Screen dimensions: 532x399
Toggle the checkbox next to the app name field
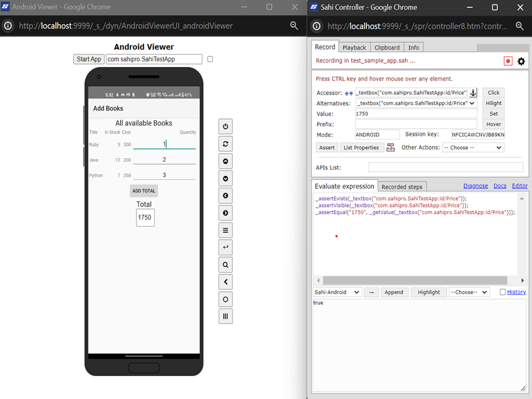pyautogui.click(x=210, y=59)
